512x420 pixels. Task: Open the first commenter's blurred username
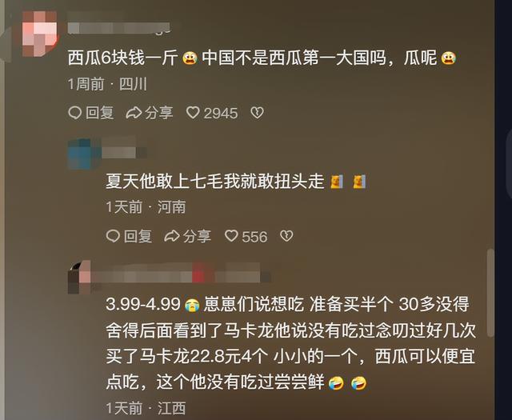pos(119,28)
